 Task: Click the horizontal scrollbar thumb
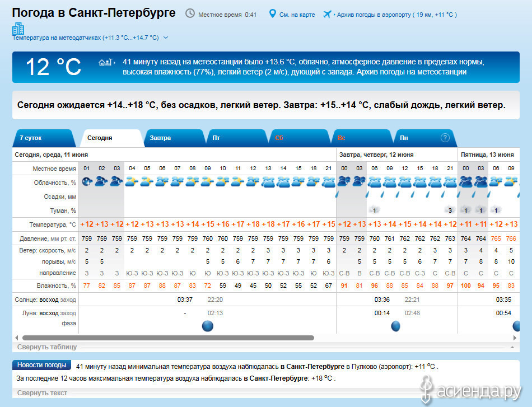(169, 338)
